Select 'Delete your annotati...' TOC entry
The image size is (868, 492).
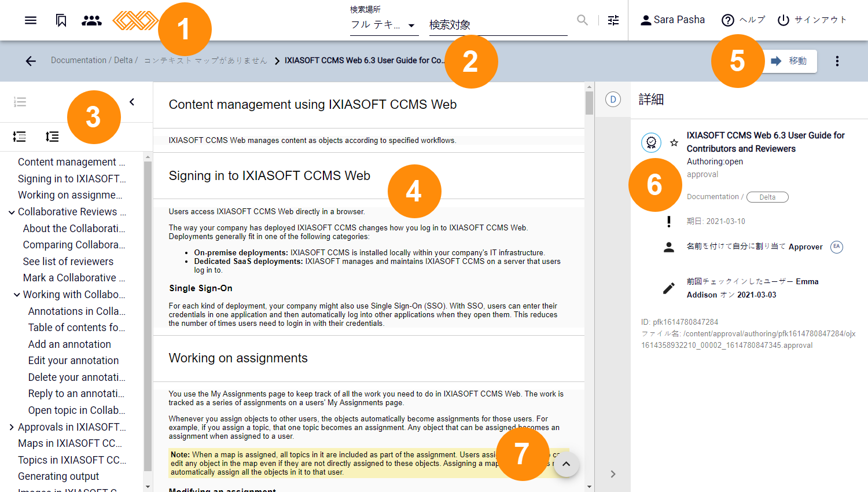coord(77,377)
